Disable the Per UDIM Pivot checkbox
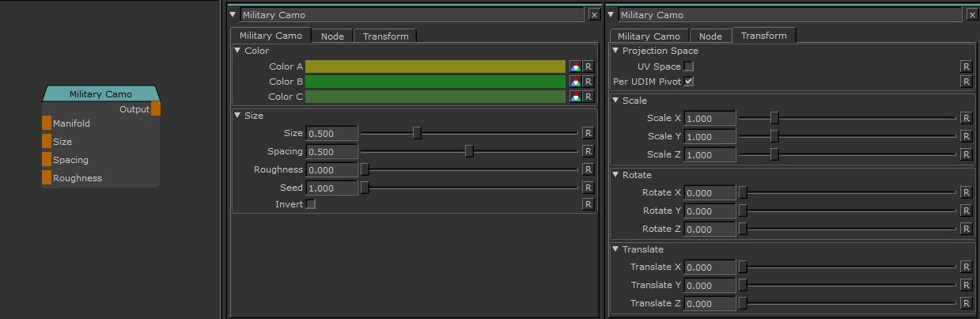This screenshot has height=319, width=980. click(x=689, y=82)
